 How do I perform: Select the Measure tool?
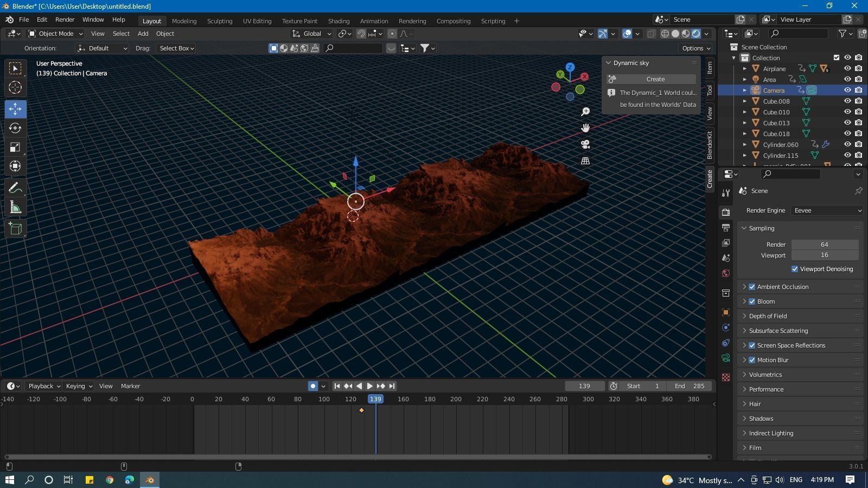15,208
